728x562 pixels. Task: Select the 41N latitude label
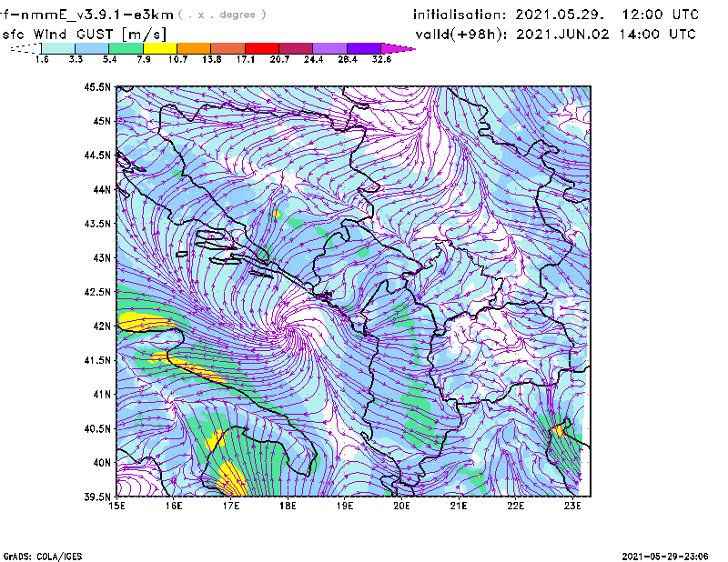point(102,394)
